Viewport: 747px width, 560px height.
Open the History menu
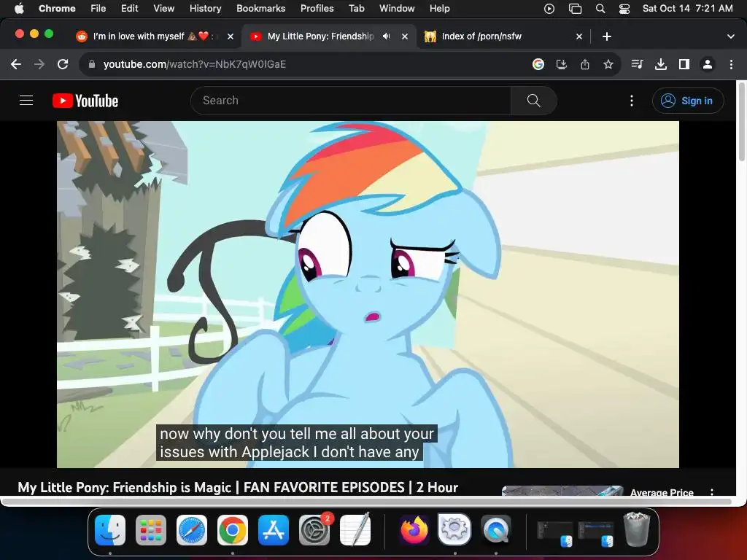205,8
